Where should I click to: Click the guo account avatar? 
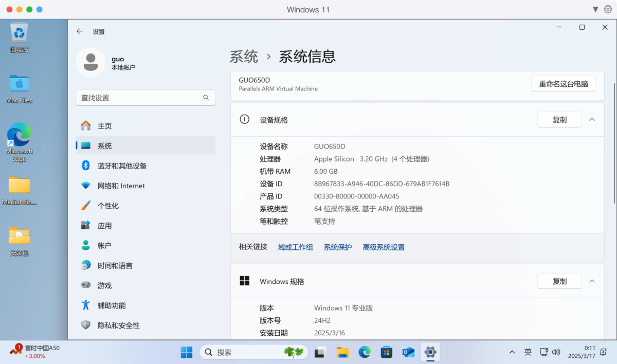[91, 62]
